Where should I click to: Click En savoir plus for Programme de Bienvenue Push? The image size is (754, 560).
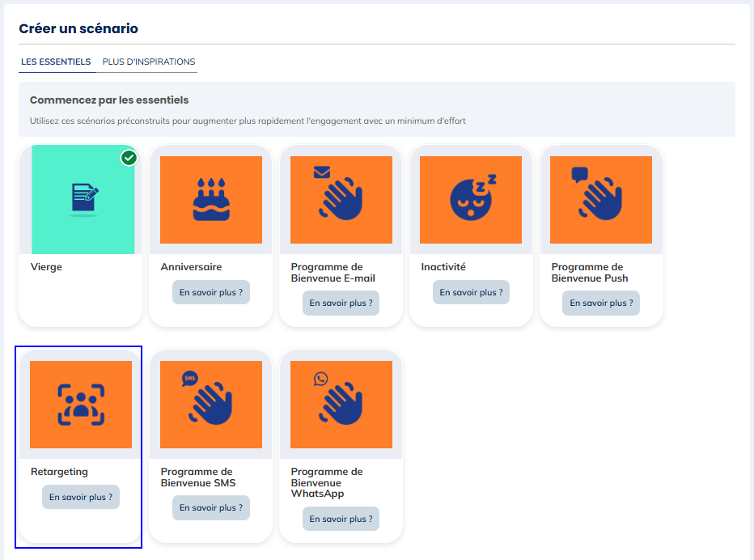click(601, 303)
